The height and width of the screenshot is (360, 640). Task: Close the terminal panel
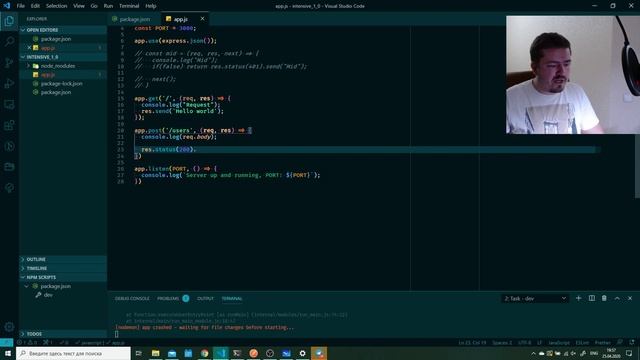click(630, 298)
